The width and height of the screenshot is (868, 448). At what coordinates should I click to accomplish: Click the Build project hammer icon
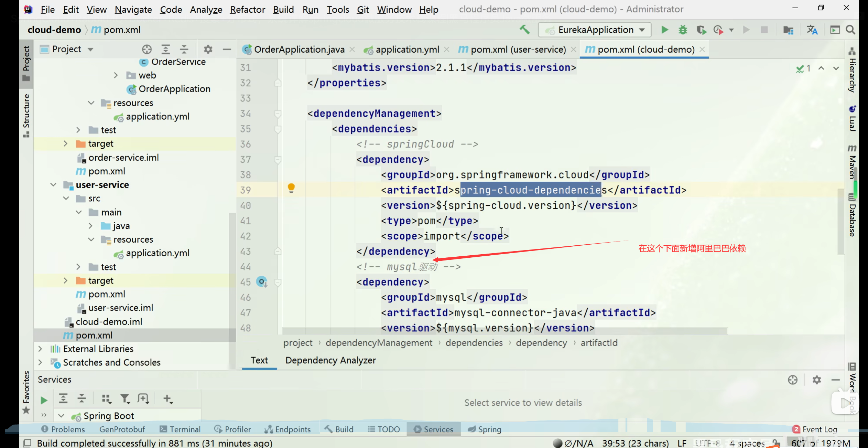click(x=524, y=30)
